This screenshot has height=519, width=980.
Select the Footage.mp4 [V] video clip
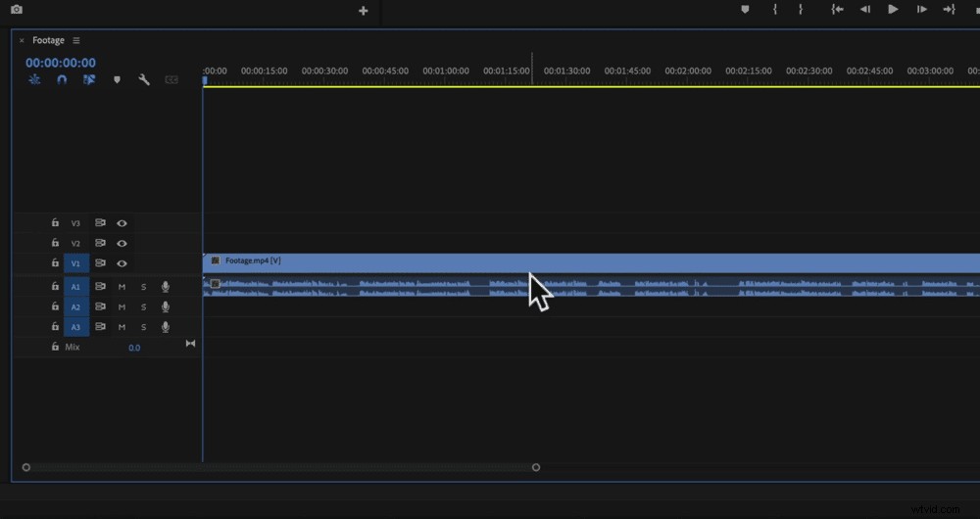click(x=591, y=263)
